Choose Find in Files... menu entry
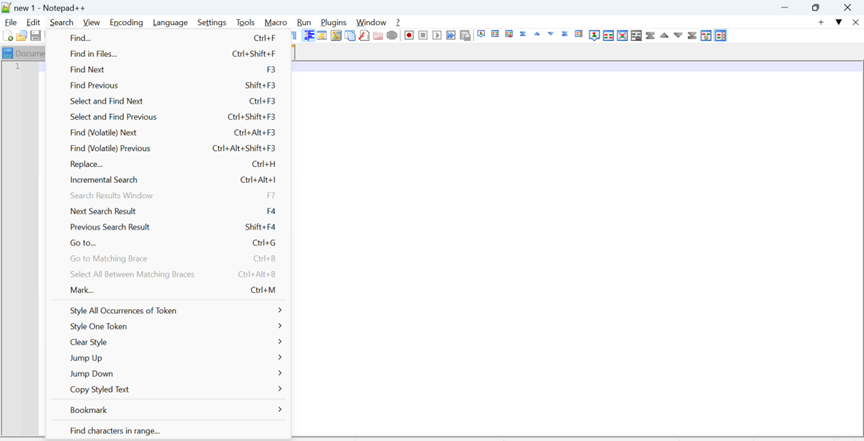 [x=169, y=54]
